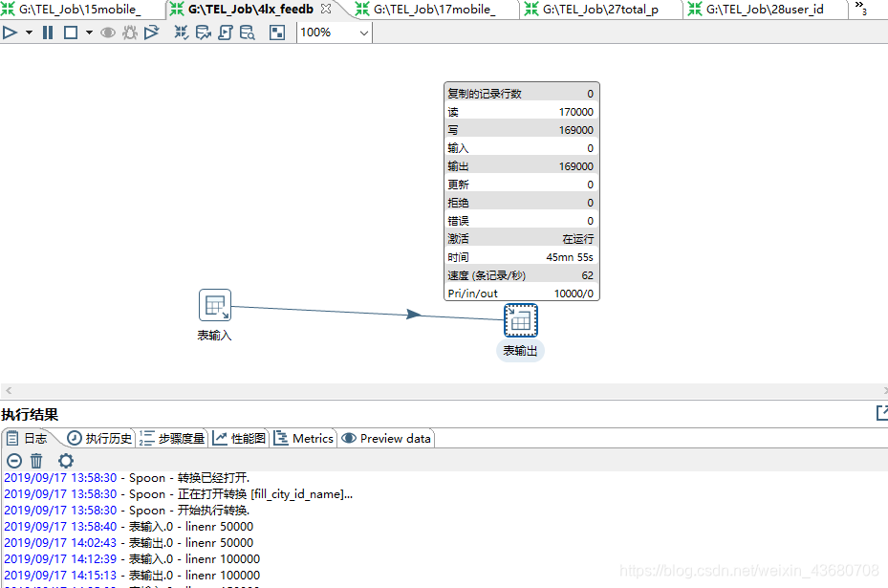Select the log line 开始执行转换
The height and width of the screenshot is (588, 888).
click(127, 511)
